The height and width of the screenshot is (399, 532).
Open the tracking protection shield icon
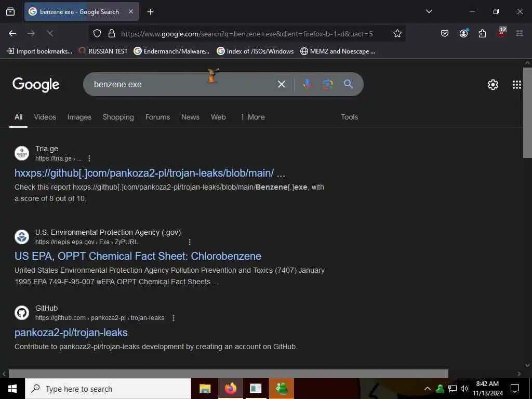pyautogui.click(x=97, y=33)
